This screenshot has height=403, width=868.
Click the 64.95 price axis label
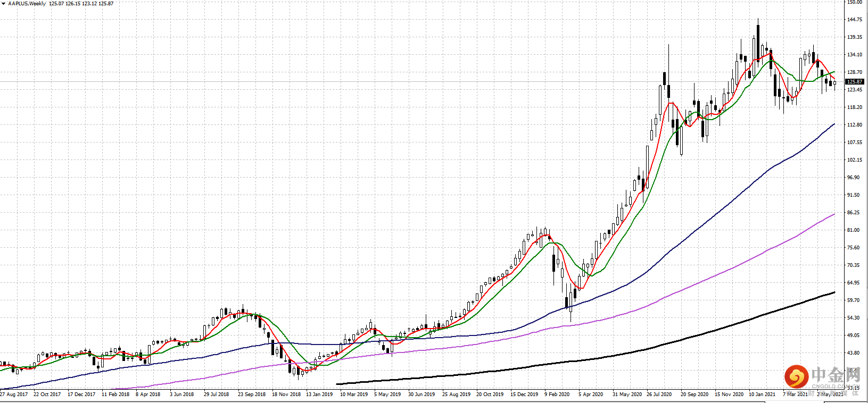[x=854, y=283]
